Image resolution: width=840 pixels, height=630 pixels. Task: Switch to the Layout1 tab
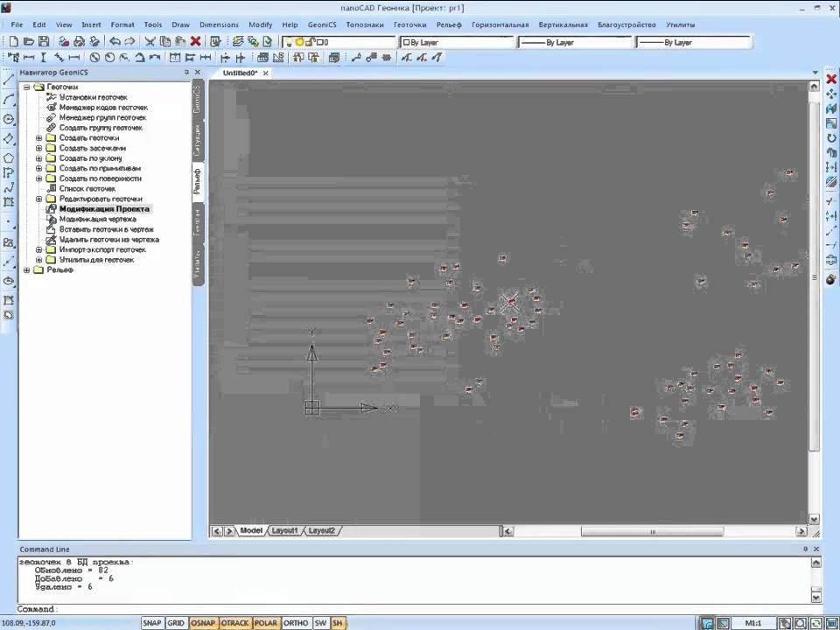(x=284, y=530)
